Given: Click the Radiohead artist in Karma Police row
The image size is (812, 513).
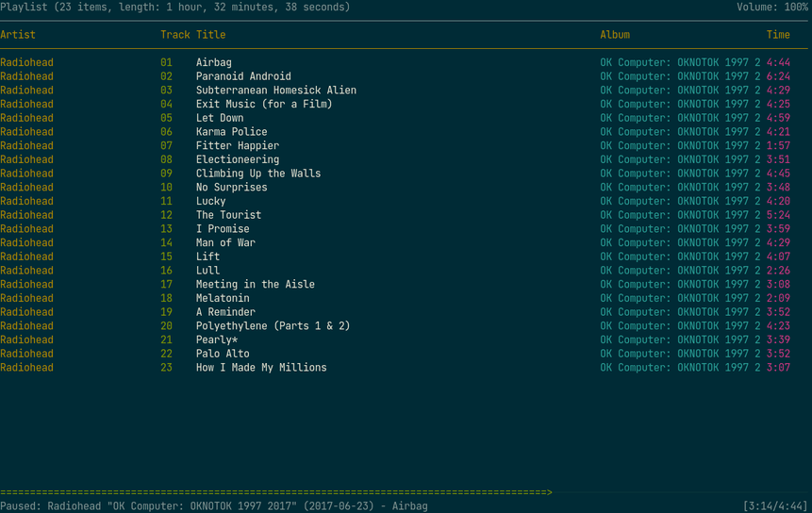Looking at the screenshot, I should (26, 132).
